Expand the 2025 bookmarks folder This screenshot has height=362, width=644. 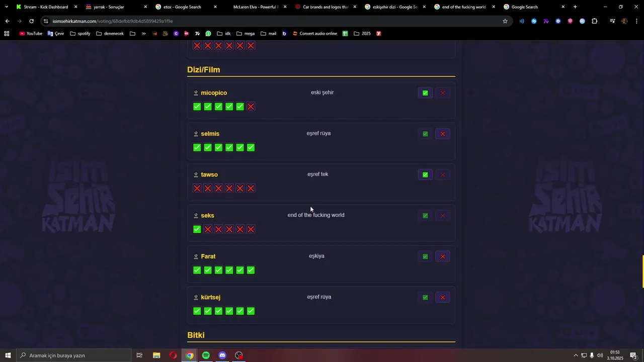coord(362,34)
